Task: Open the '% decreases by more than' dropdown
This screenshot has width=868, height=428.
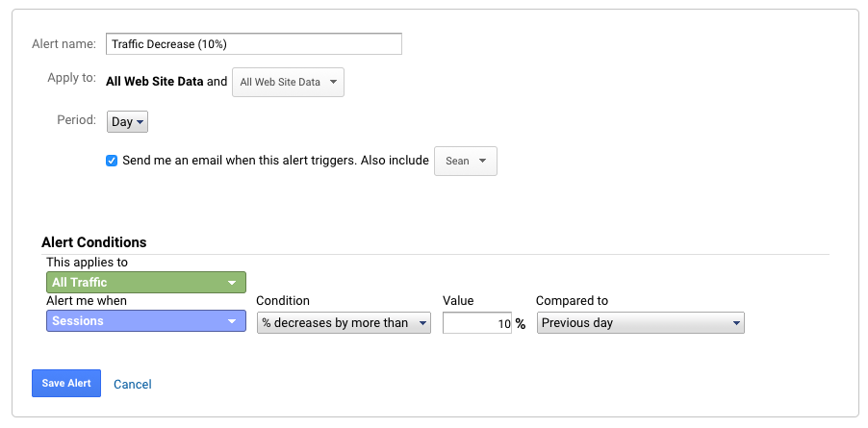Action: coord(344,323)
